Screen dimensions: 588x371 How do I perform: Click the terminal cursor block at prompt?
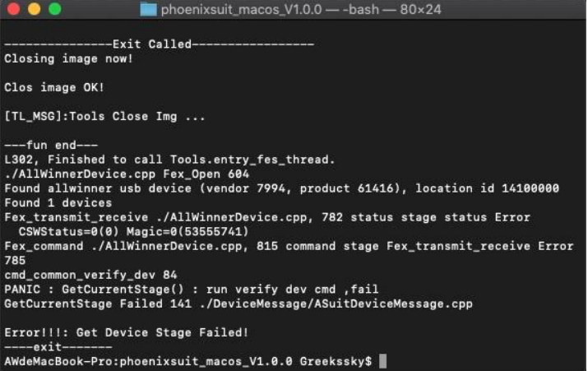(382, 362)
